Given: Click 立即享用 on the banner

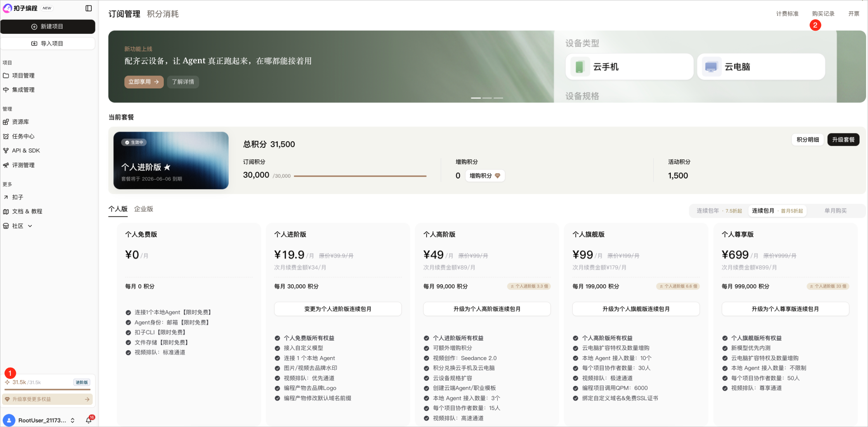Looking at the screenshot, I should click(144, 82).
